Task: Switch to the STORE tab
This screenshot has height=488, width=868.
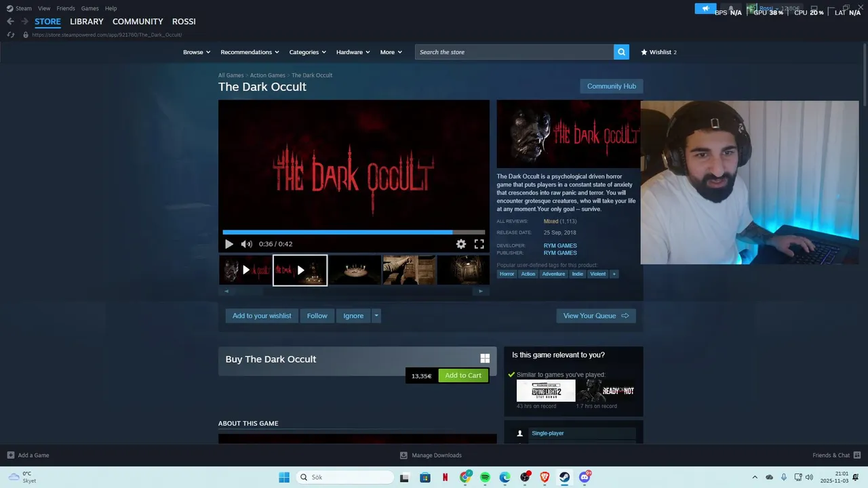Action: [47, 22]
